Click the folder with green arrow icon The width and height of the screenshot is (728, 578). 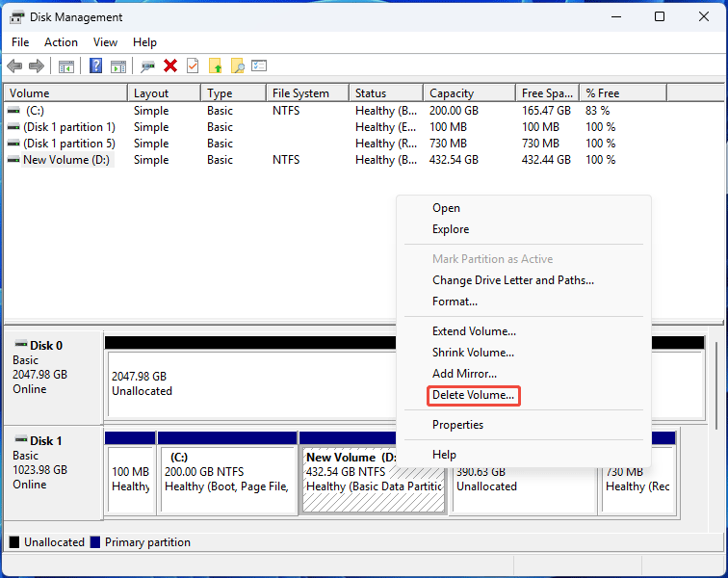coord(215,66)
